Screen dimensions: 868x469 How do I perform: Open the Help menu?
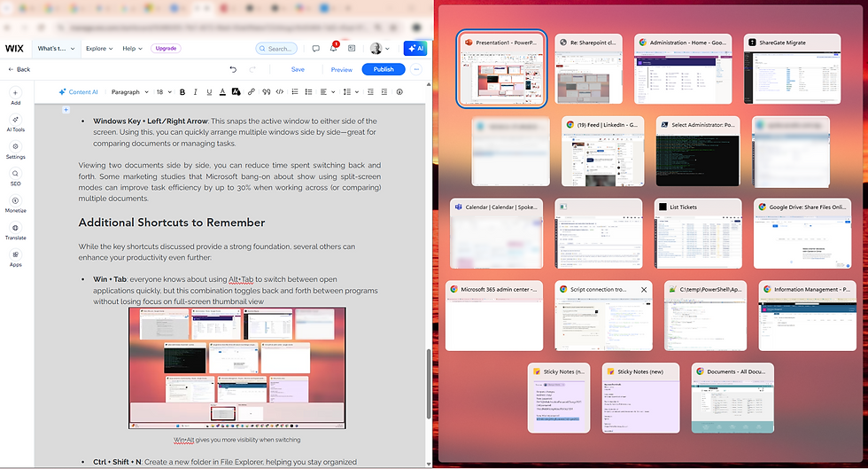[132, 48]
